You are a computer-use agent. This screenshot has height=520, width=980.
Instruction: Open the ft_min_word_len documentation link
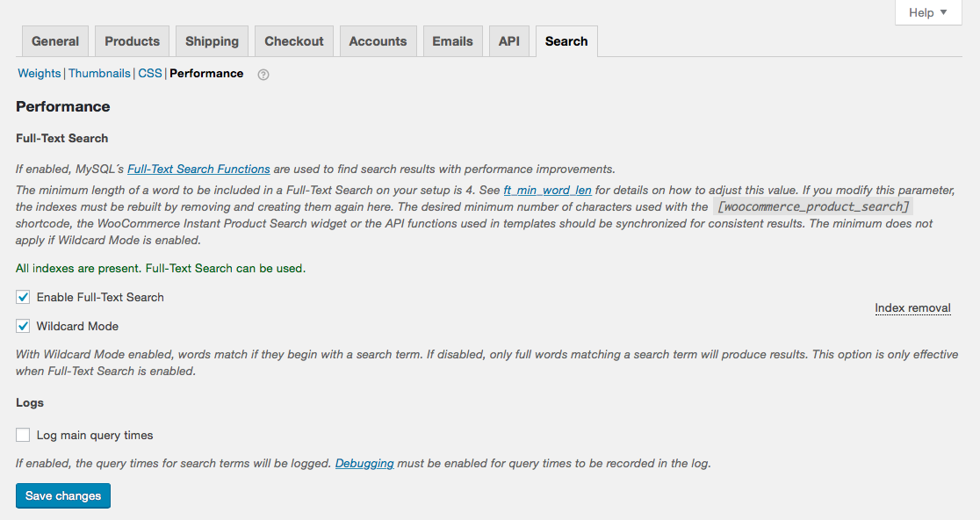(547, 190)
